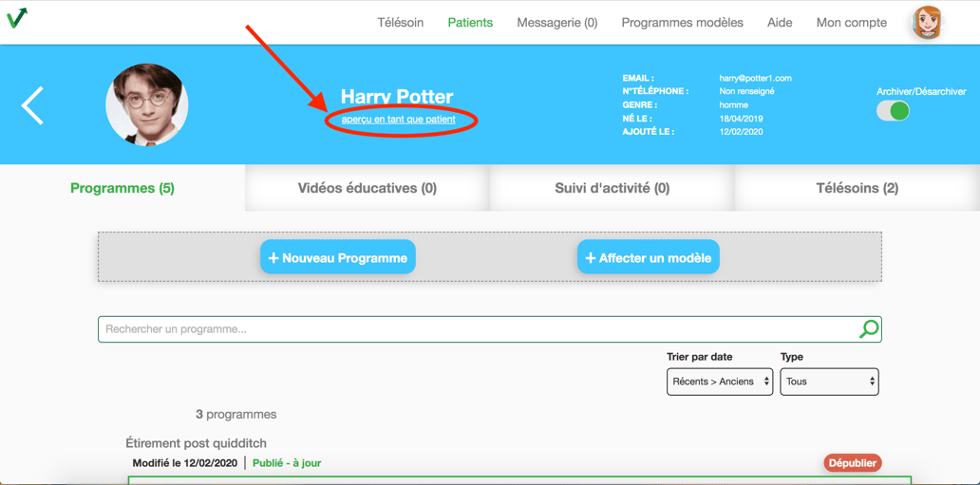The image size is (980, 485).
Task: Open the Type filter dropdown
Action: click(829, 382)
